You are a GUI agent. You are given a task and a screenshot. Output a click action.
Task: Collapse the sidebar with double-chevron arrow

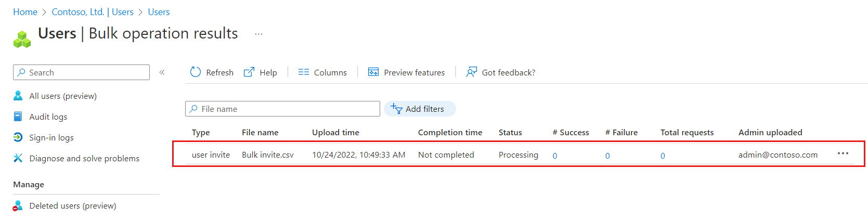pyautogui.click(x=162, y=72)
